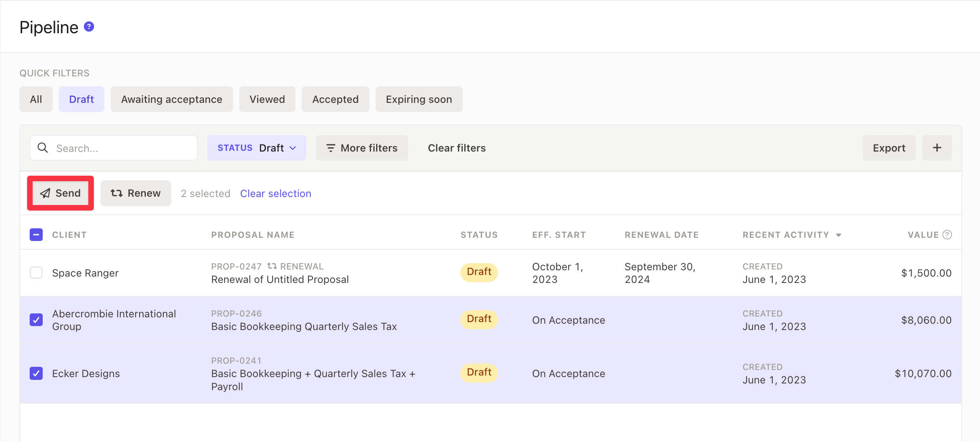Click the renewal icon on PROP-0247
This screenshot has height=442, width=980.
click(272, 266)
